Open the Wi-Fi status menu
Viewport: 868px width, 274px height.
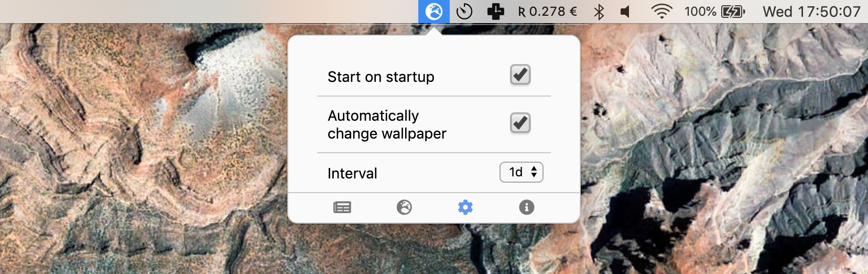pos(662,12)
